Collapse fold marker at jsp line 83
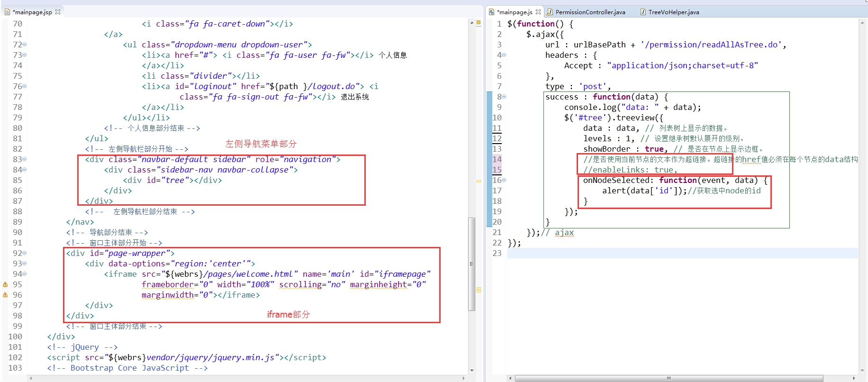Image resolution: width=868 pixels, height=382 pixels. click(25, 159)
